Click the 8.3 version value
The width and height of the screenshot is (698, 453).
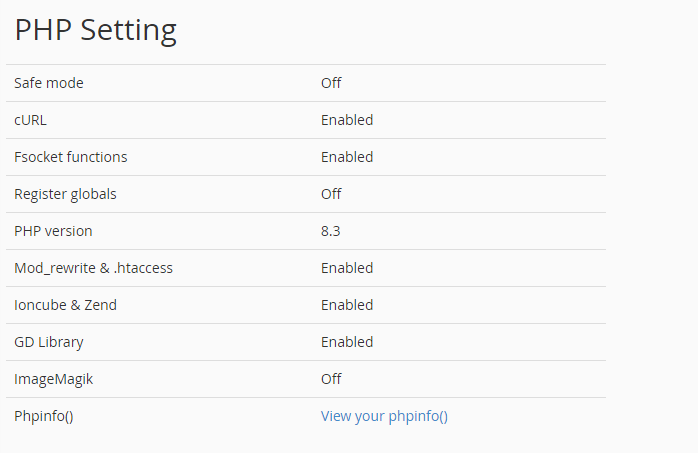pos(331,231)
